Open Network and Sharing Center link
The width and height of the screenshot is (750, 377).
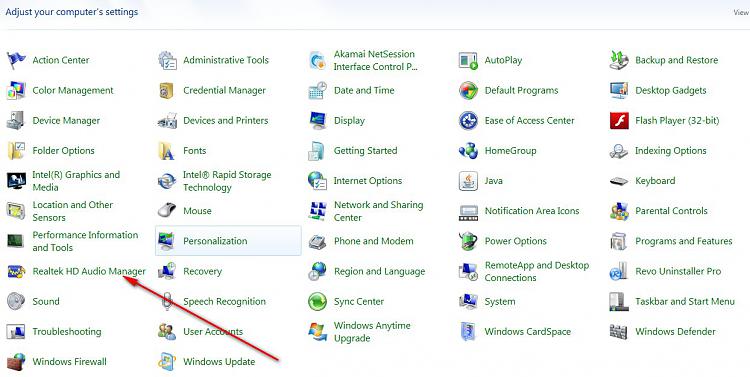pyautogui.click(x=378, y=211)
